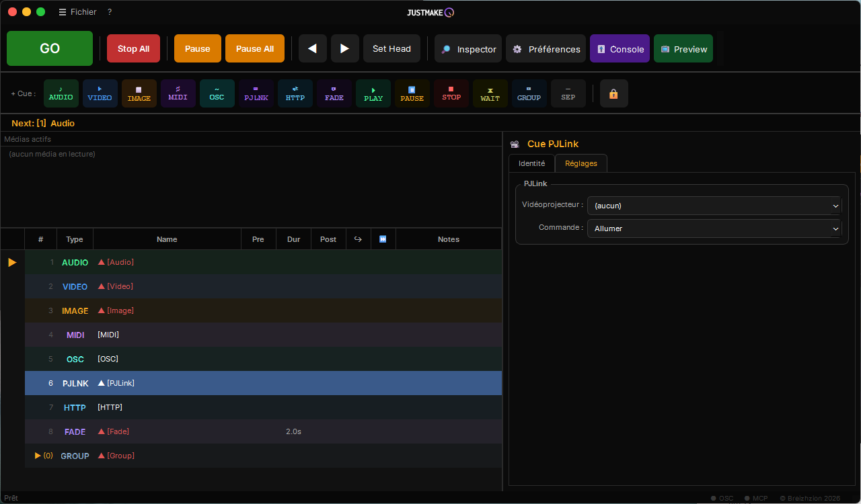Switch to the Réglages tab
The height and width of the screenshot is (504, 861).
pyautogui.click(x=581, y=163)
